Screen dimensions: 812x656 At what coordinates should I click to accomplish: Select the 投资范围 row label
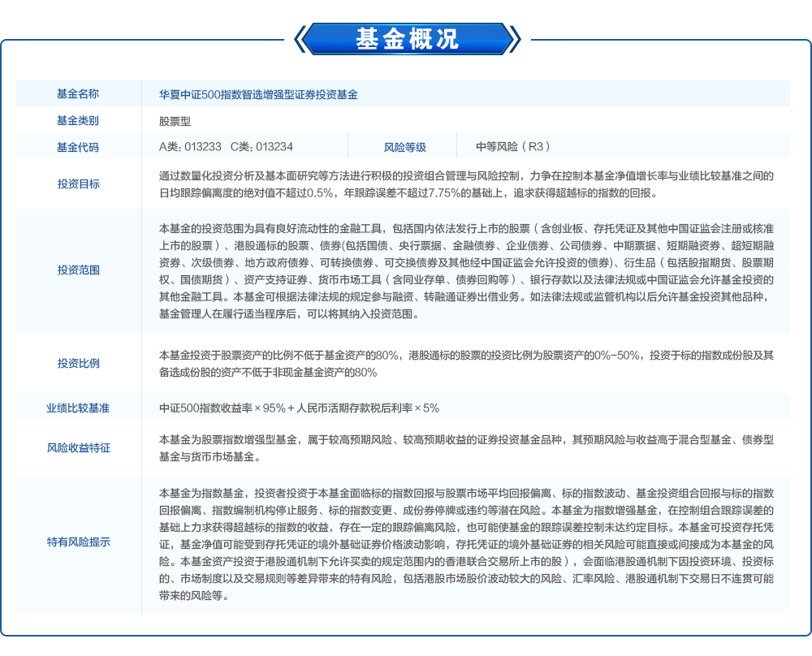(x=78, y=270)
